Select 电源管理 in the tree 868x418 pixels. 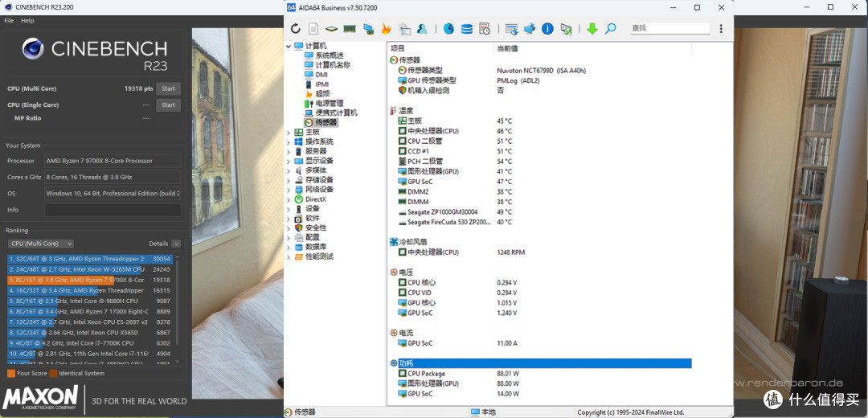point(330,104)
